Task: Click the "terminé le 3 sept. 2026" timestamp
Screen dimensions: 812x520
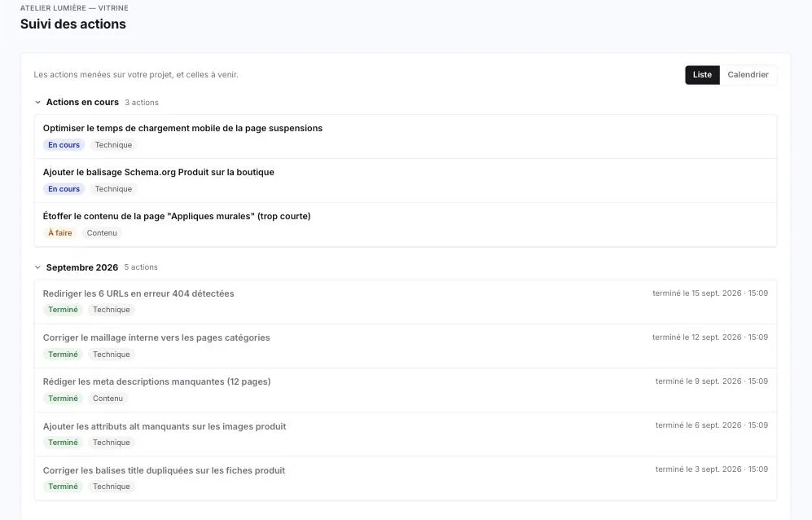Action: tap(712, 469)
